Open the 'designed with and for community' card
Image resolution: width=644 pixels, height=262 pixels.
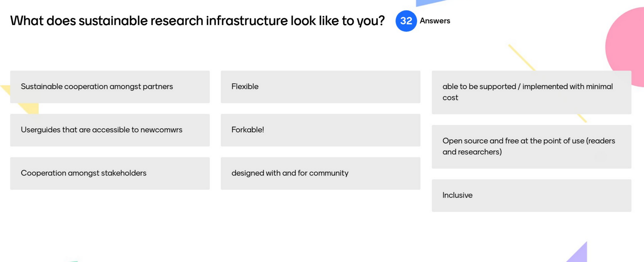[320, 173]
